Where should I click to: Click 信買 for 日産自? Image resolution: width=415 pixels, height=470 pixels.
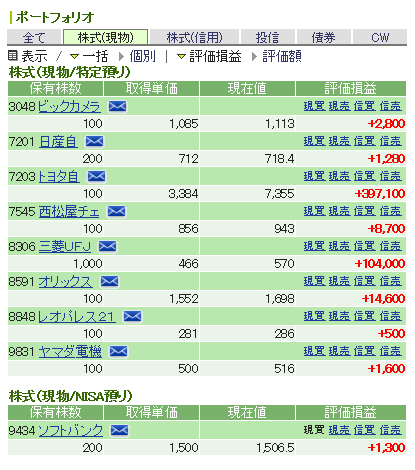365,141
